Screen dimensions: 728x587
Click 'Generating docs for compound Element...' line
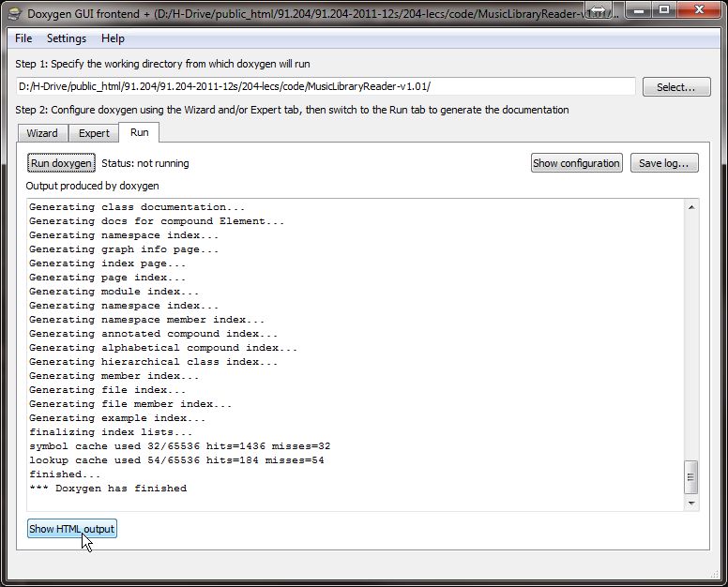[x=157, y=221]
